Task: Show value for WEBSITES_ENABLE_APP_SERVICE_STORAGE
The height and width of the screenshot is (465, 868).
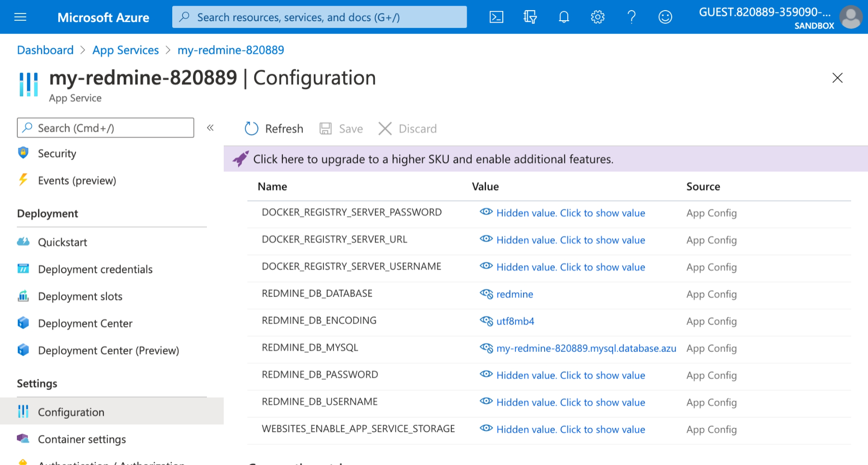Action: coord(571,429)
